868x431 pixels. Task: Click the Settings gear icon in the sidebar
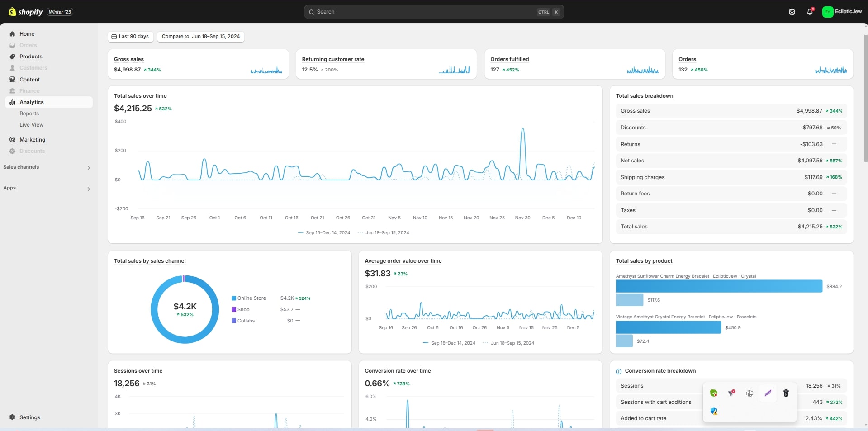[x=12, y=417]
